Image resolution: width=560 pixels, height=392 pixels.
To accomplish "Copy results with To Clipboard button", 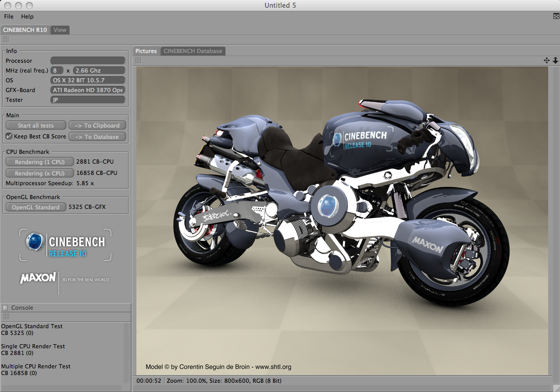I will (97, 126).
